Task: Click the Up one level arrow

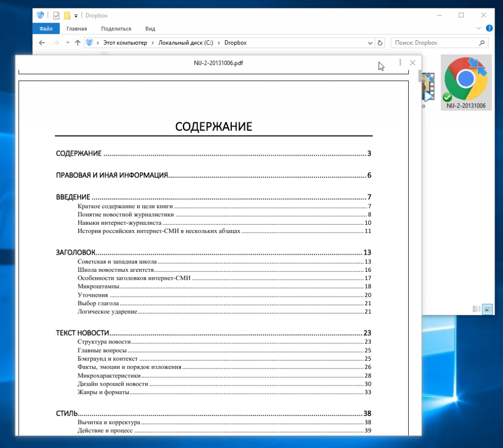Action: tap(77, 43)
